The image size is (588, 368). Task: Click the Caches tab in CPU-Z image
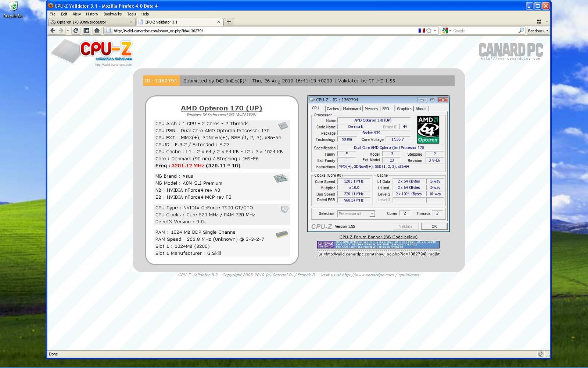tap(333, 109)
